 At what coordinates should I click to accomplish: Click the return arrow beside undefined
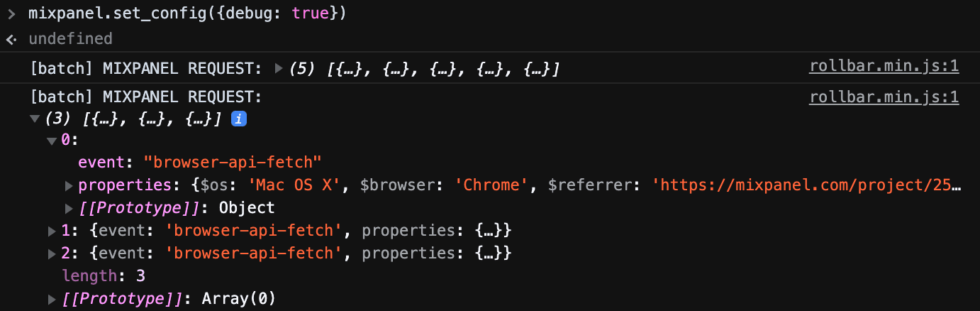(11, 38)
